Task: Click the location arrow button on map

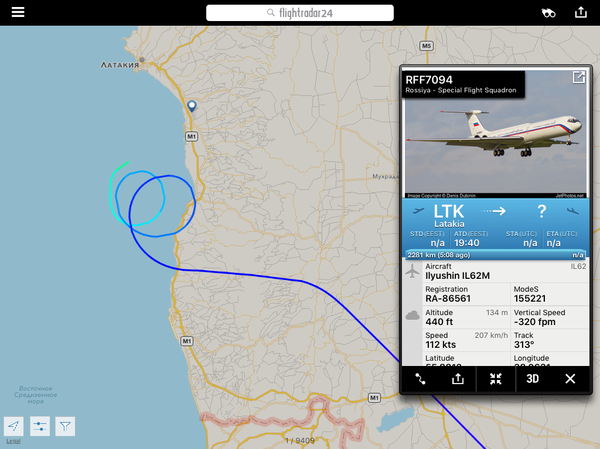Action: point(14,426)
